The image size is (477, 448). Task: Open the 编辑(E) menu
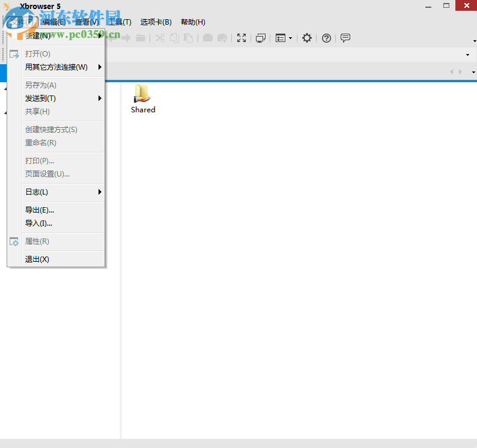click(54, 22)
